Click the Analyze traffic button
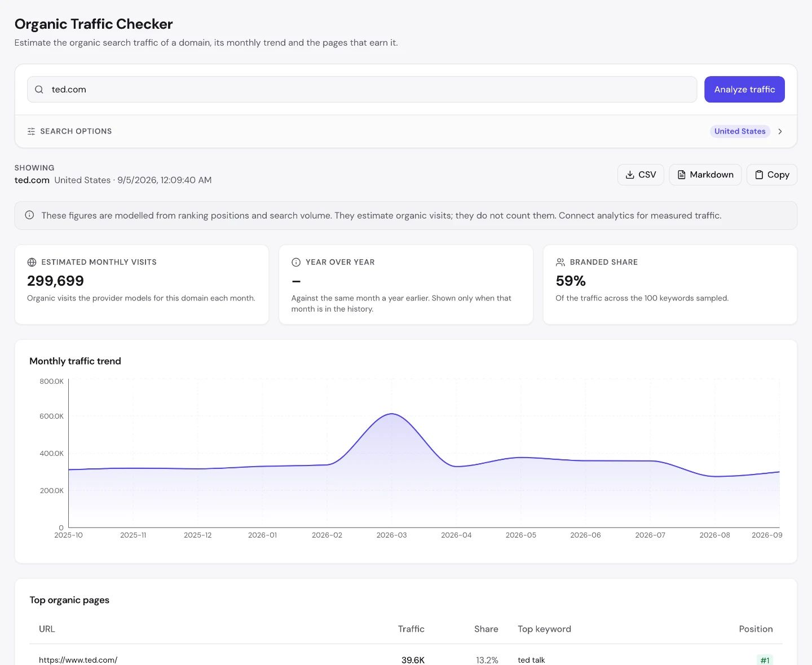 click(x=744, y=90)
